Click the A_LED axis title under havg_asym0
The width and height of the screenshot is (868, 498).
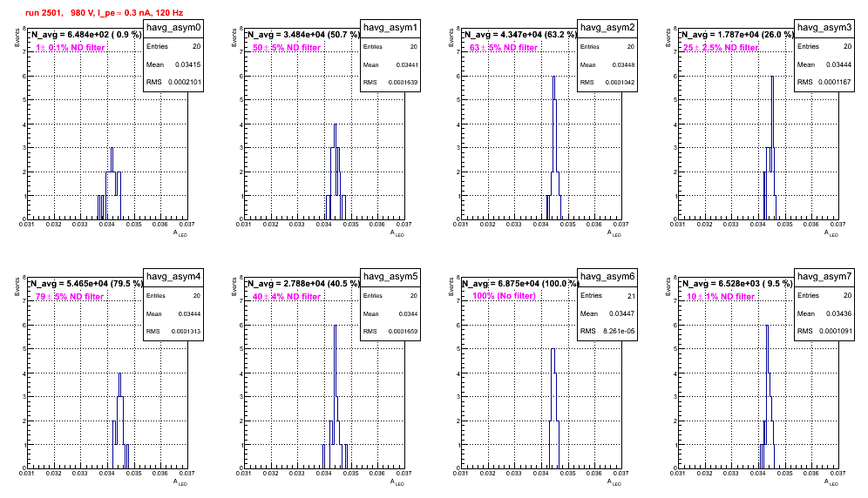pyautogui.click(x=180, y=233)
